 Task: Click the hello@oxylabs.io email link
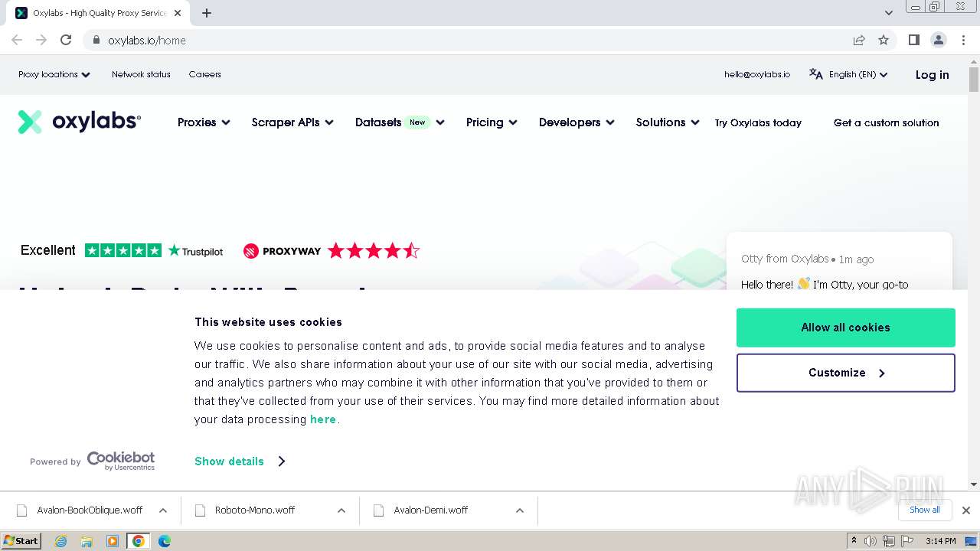point(757,74)
